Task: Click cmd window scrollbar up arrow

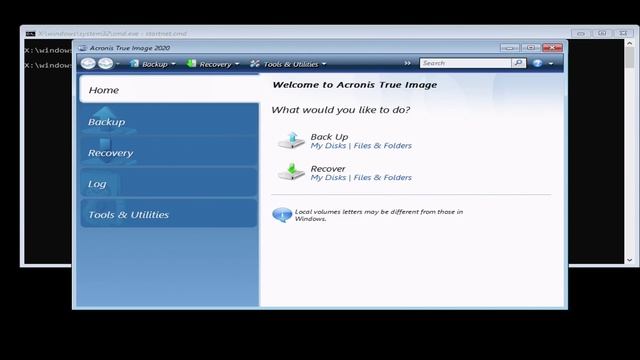Action: coord(629,43)
